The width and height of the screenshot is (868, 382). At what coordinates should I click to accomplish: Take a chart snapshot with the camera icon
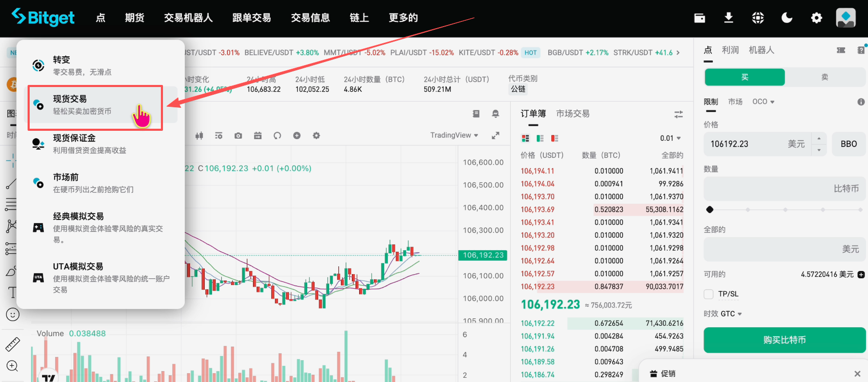tap(238, 135)
